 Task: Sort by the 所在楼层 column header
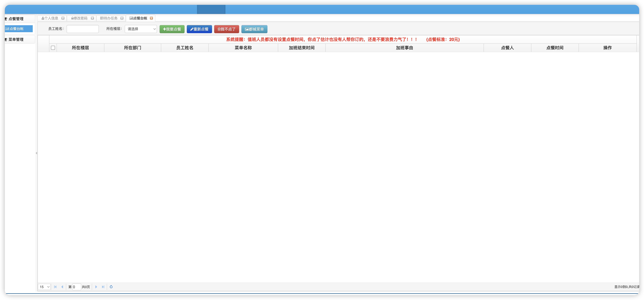80,48
